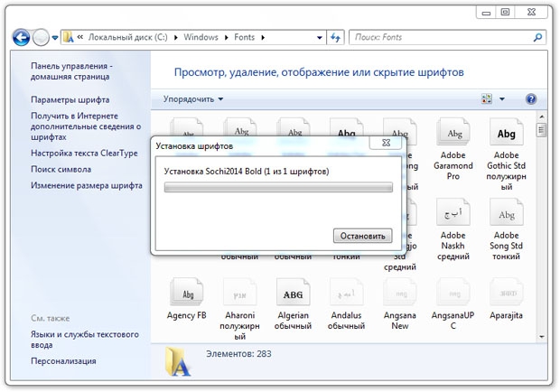Click the refresh arrows button
This screenshot has height=392, width=560.
[334, 38]
